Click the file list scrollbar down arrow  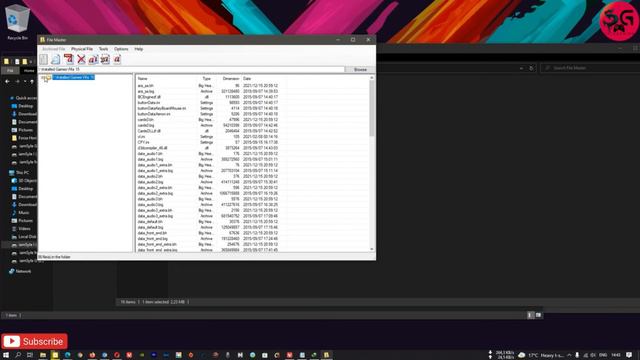[372, 249]
